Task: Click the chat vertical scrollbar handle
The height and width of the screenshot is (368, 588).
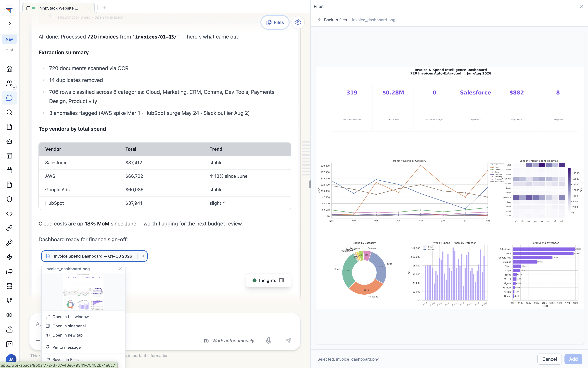Action: [310, 184]
